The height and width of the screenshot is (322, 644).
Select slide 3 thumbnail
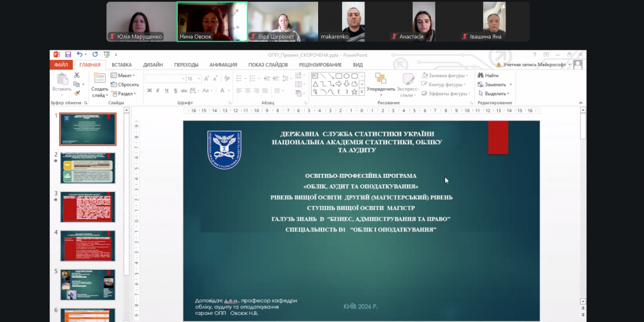tap(88, 207)
